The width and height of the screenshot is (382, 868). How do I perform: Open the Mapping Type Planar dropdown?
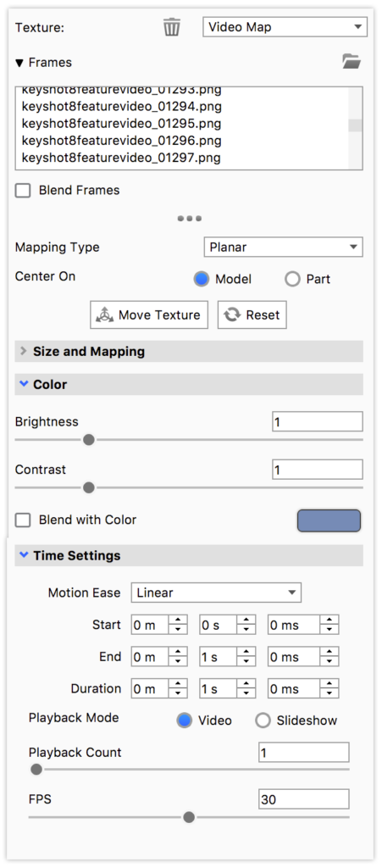pyautogui.click(x=284, y=247)
